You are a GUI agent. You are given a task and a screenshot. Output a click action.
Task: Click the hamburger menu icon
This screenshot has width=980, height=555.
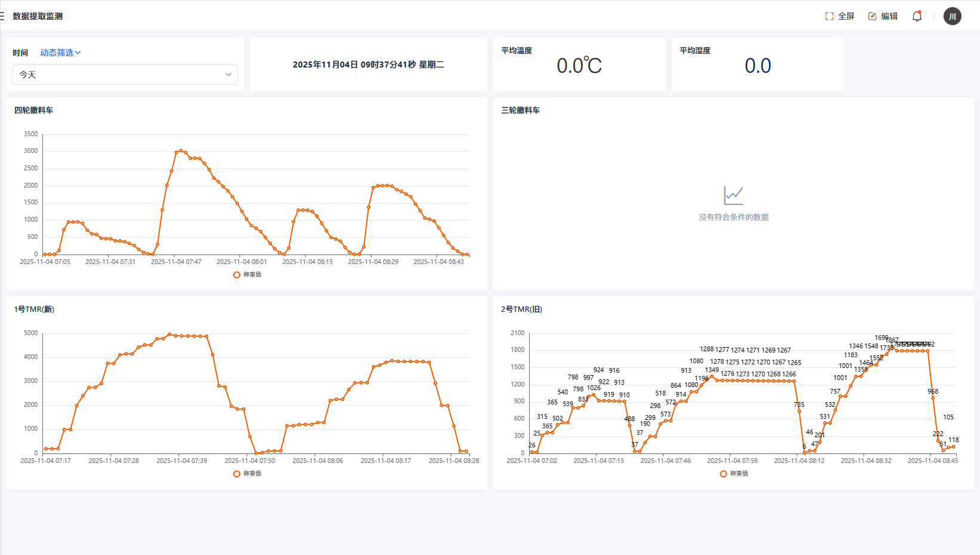pos(2,16)
